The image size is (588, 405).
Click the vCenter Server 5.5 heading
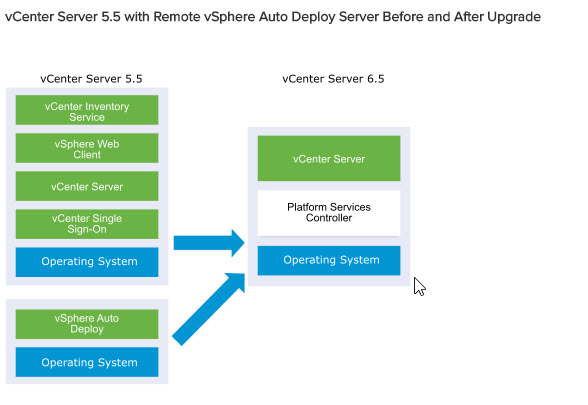pyautogui.click(x=91, y=79)
